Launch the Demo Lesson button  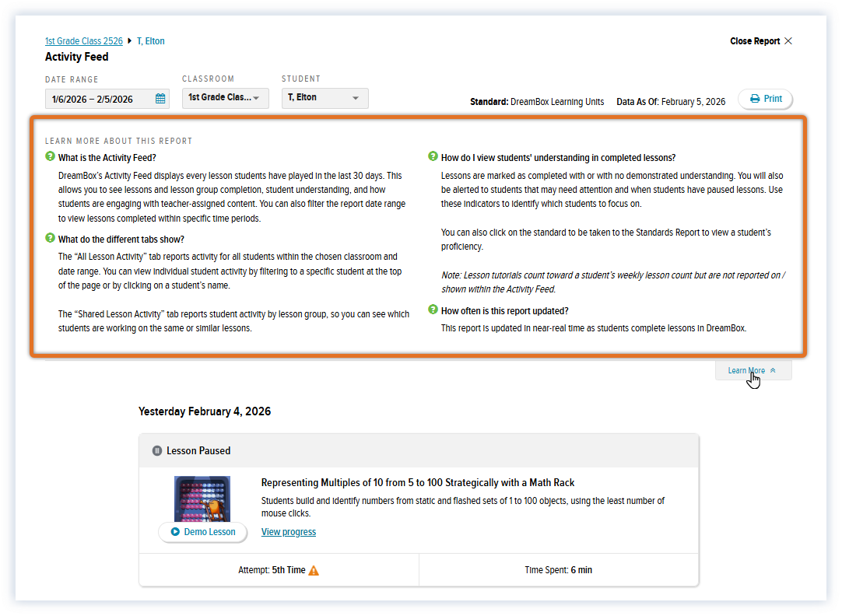[x=203, y=532]
